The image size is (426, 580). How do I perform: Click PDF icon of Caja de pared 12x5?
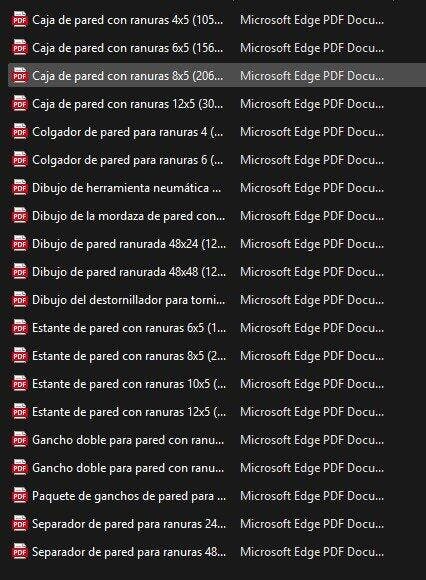click(20, 104)
